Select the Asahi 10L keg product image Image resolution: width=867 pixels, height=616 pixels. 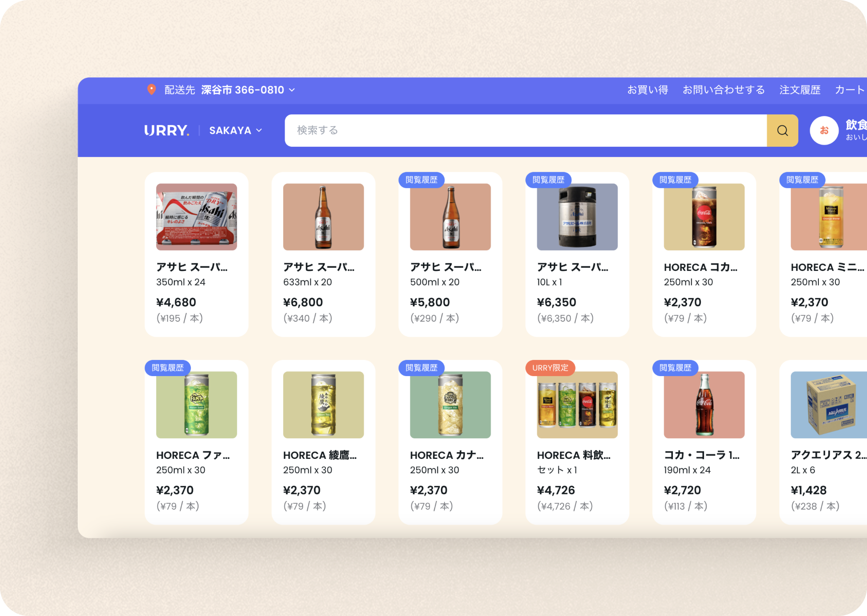point(577,217)
